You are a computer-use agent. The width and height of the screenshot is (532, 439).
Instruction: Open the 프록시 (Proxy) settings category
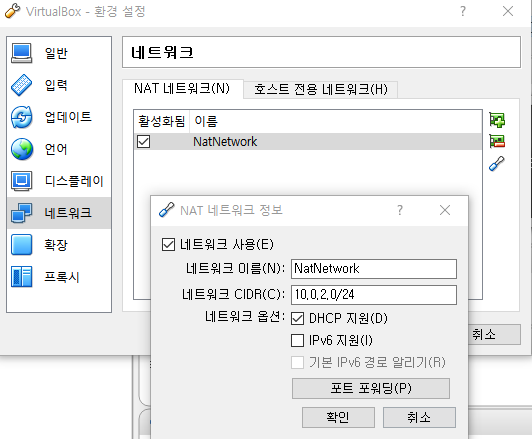59,277
